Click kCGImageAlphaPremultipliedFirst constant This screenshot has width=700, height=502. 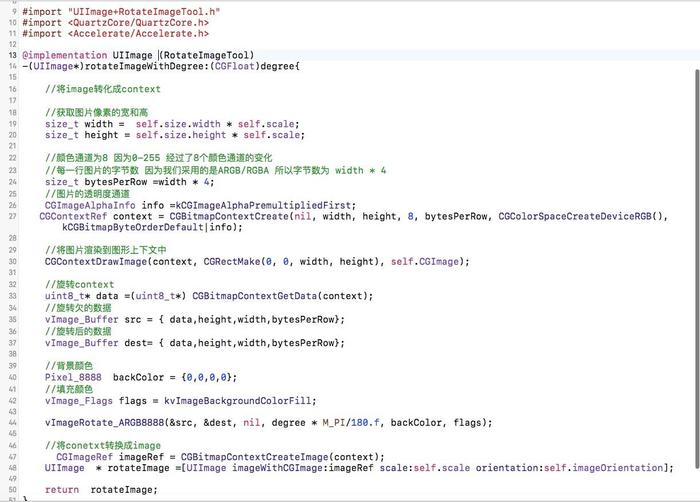263,205
